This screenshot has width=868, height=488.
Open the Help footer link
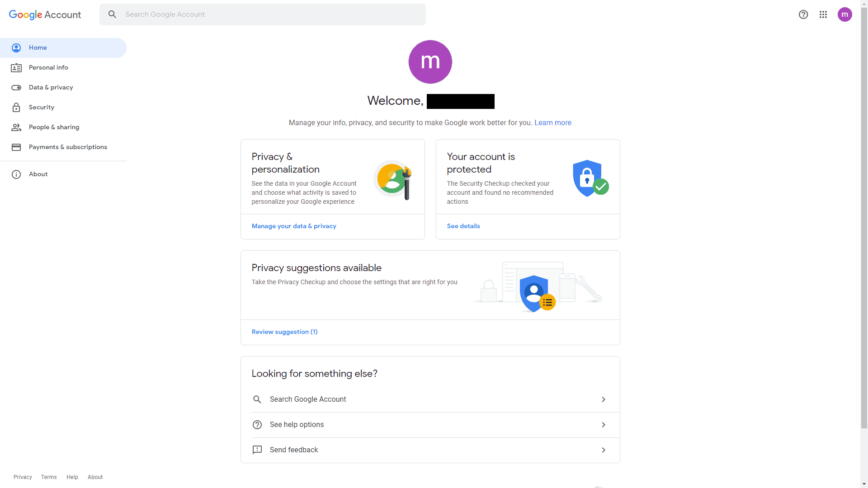[72, 477]
